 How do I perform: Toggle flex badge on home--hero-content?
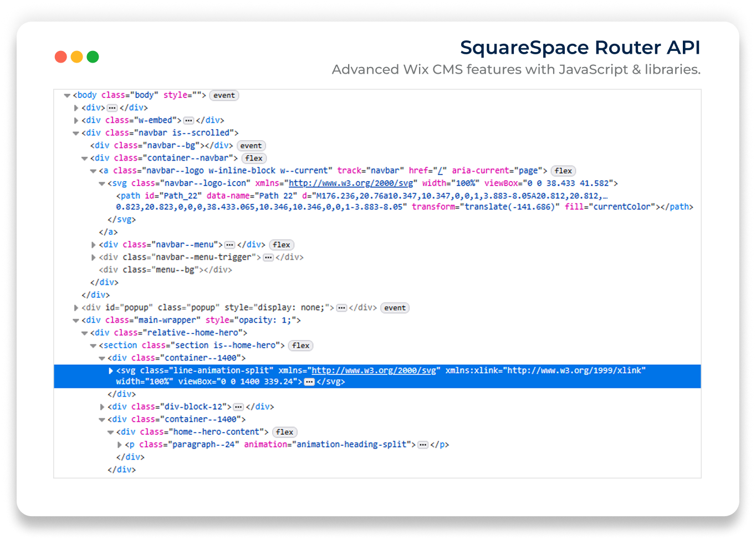[285, 432]
